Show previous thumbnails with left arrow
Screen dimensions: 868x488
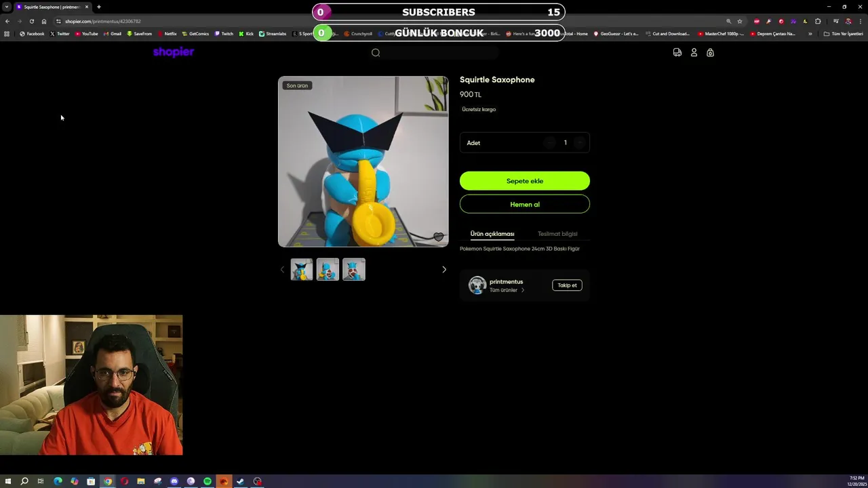tap(282, 270)
